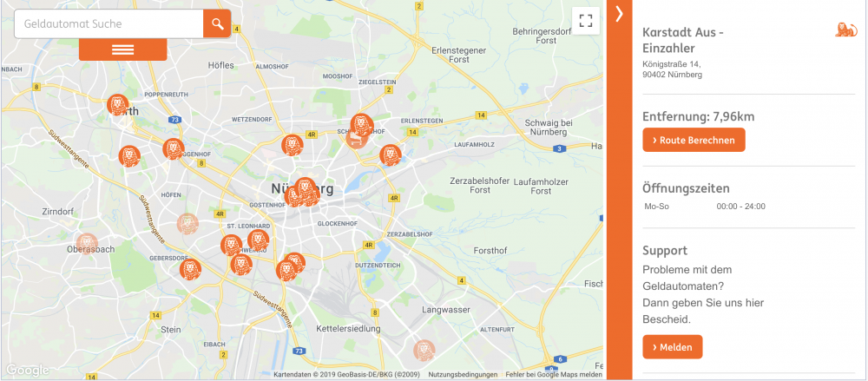Click Fehler bei Google Maps melden link
Viewport: 868px width, 381px height.
554,374
